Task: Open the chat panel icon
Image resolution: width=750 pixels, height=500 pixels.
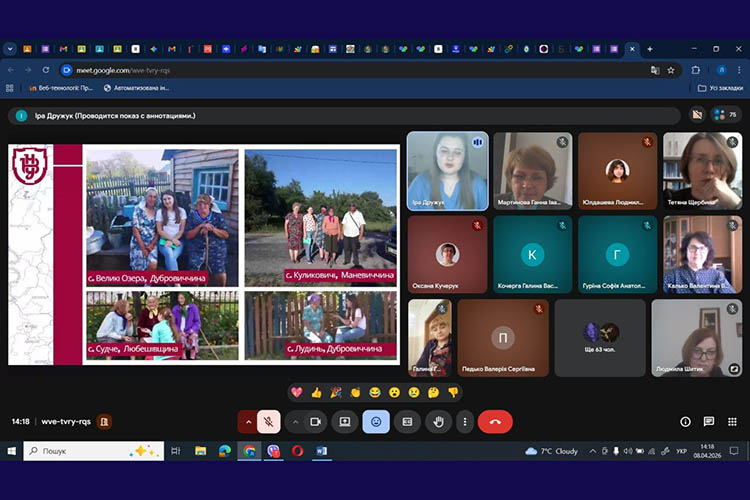Action: (709, 422)
